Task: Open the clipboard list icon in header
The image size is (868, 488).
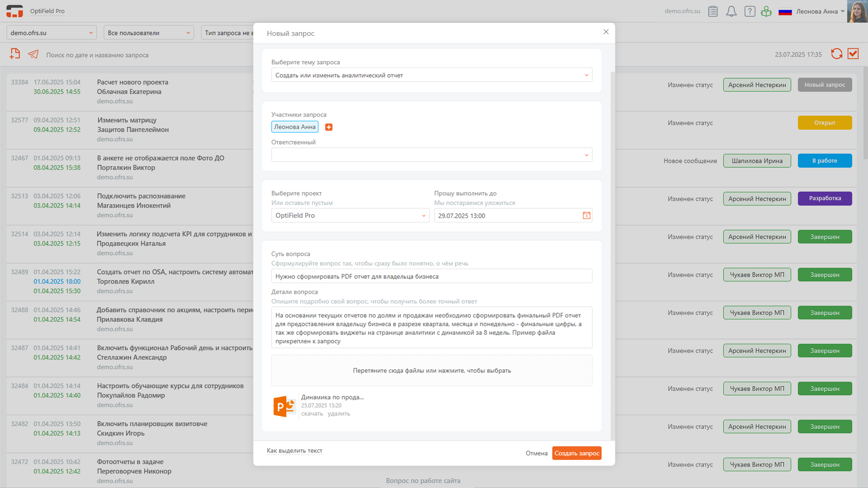Action: pos(713,11)
